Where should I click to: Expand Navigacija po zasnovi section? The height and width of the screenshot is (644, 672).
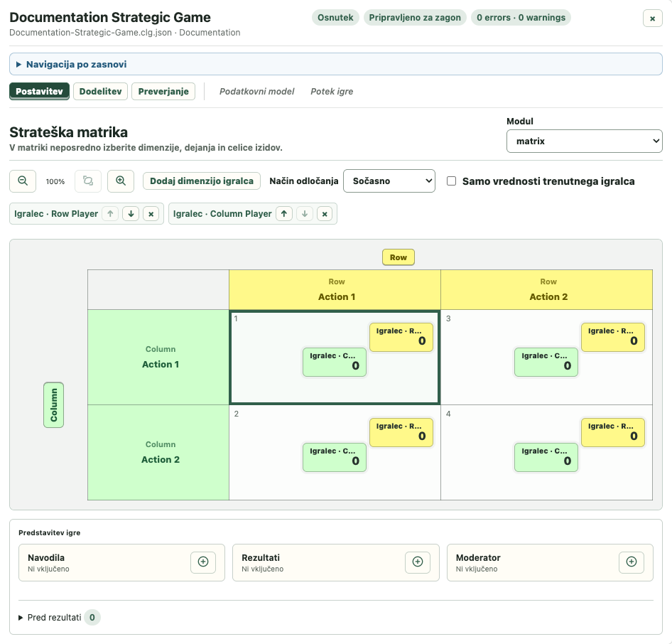336,64
